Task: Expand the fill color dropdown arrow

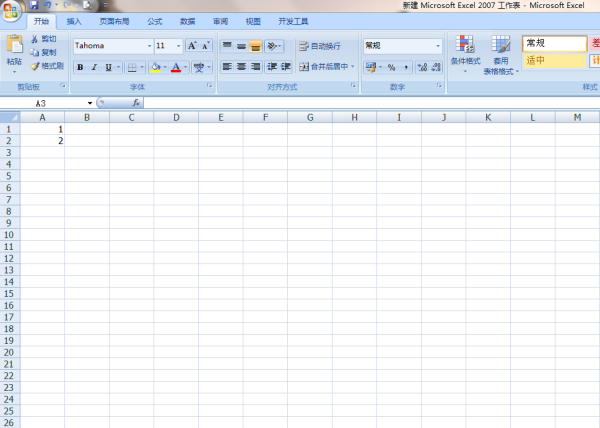Action: pyautogui.click(x=165, y=67)
